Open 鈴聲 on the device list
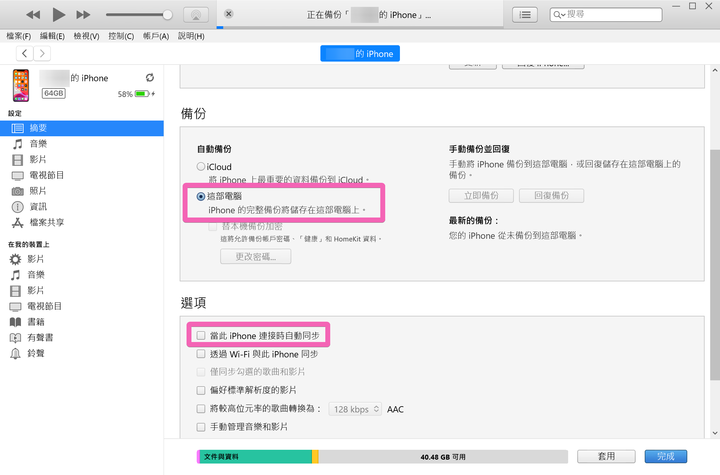 [x=82, y=353]
